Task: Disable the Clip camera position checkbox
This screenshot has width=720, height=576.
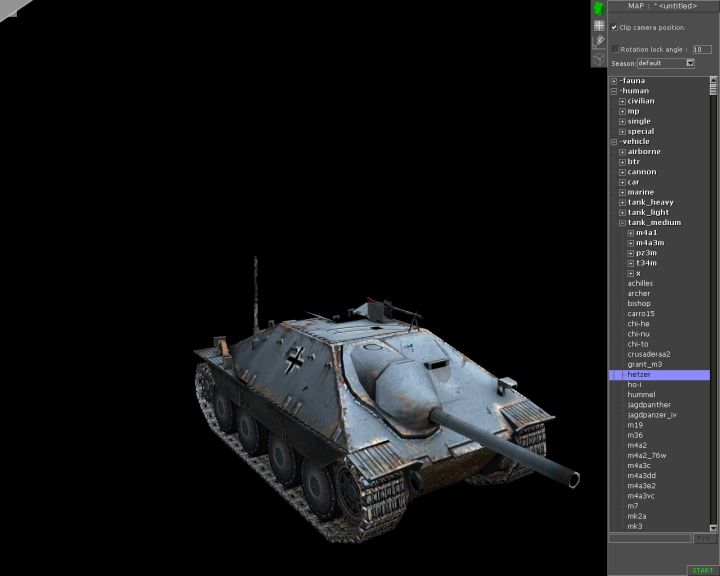Action: tap(614, 27)
